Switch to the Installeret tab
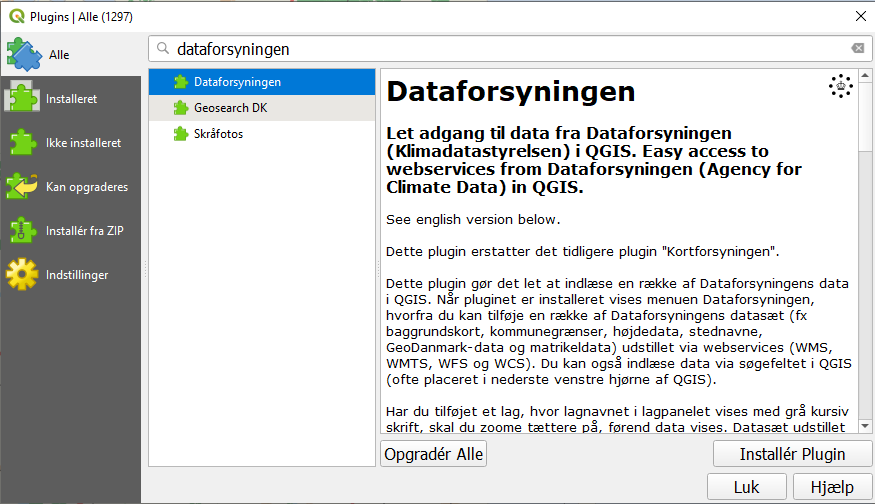This screenshot has width=875, height=504. point(70,99)
